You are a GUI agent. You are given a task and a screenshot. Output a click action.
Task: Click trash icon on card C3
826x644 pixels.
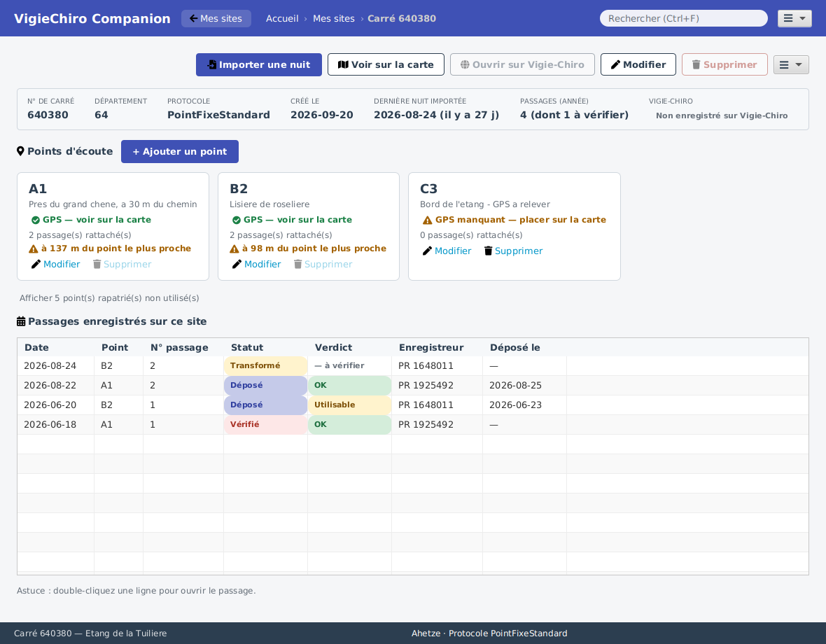pyautogui.click(x=488, y=251)
